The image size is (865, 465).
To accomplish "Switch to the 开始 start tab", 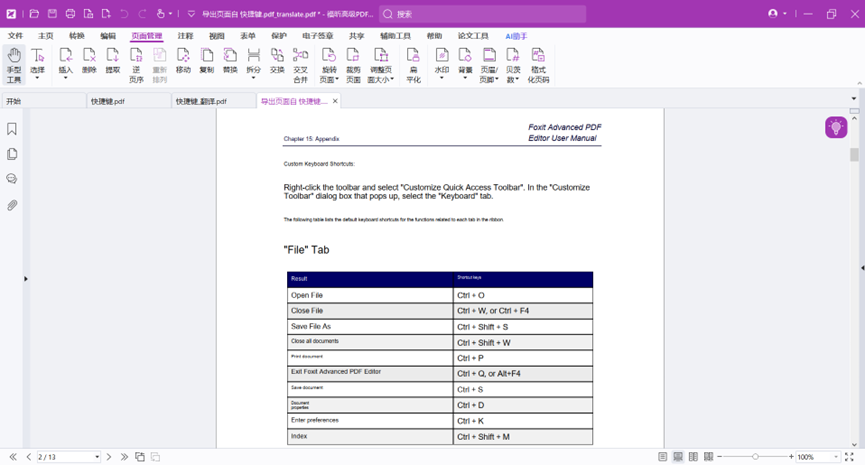I will pos(43,101).
